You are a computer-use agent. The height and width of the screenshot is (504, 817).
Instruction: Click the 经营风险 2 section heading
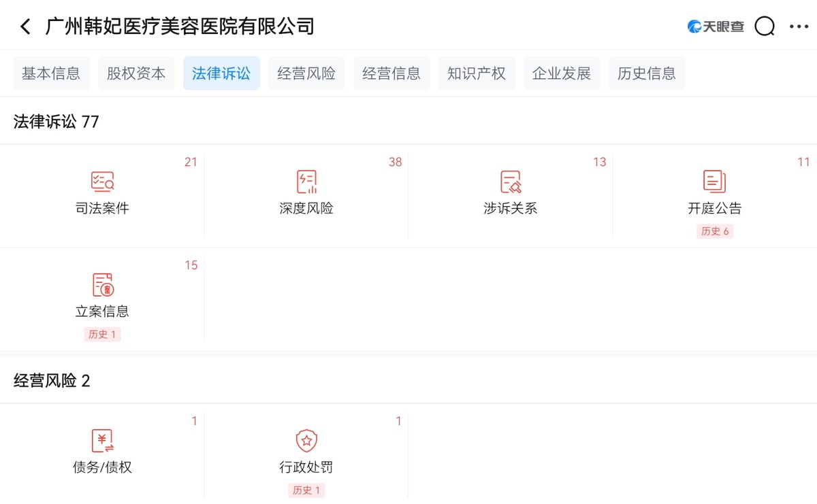pos(52,381)
